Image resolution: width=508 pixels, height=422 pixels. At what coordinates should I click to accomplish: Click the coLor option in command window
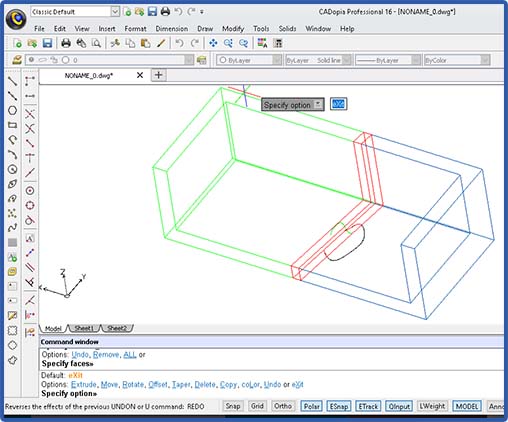tap(250, 384)
